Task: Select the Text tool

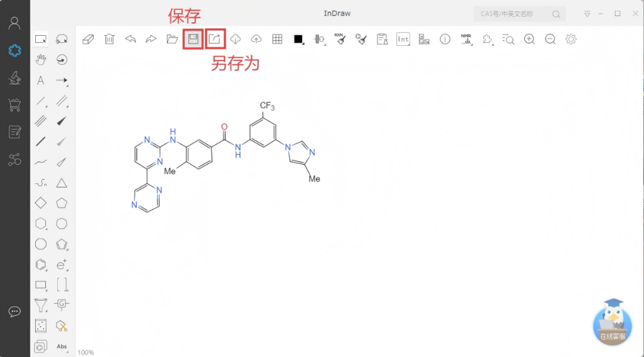Action: pos(39,80)
